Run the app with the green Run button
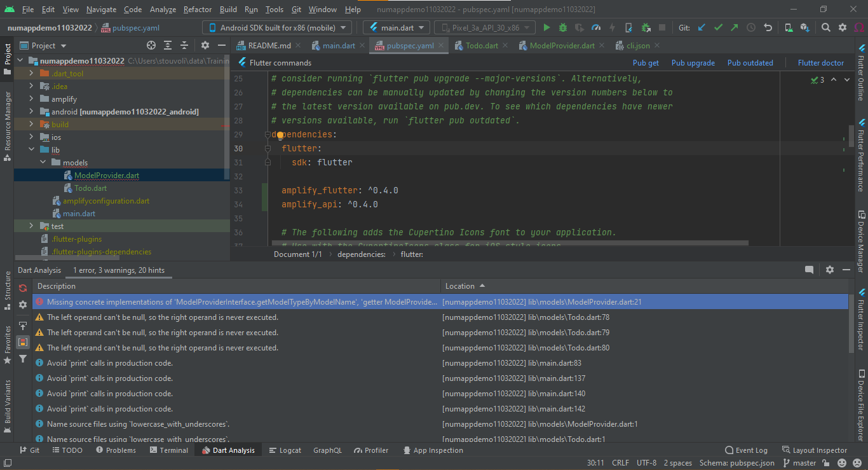The width and height of the screenshot is (868, 470). pos(546,27)
